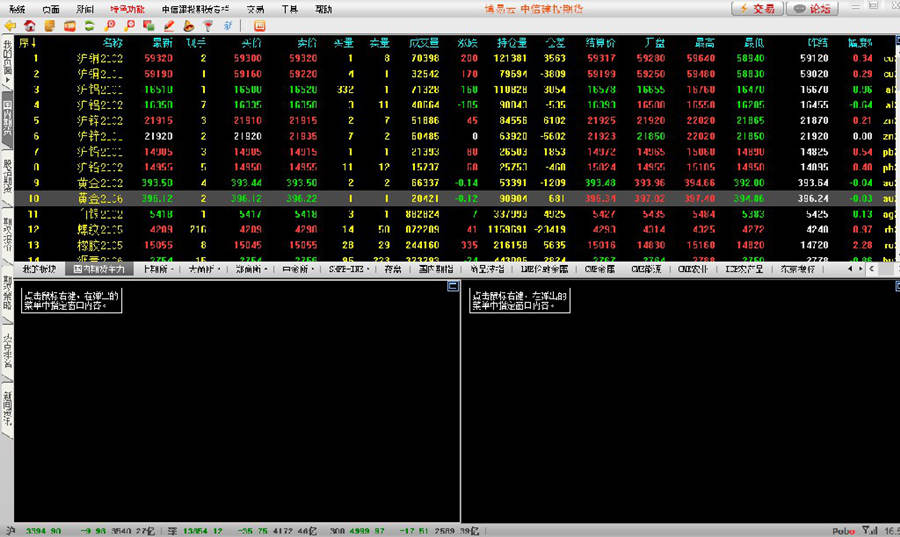Go to home via the red house icon
900x537 pixels.
[29, 25]
